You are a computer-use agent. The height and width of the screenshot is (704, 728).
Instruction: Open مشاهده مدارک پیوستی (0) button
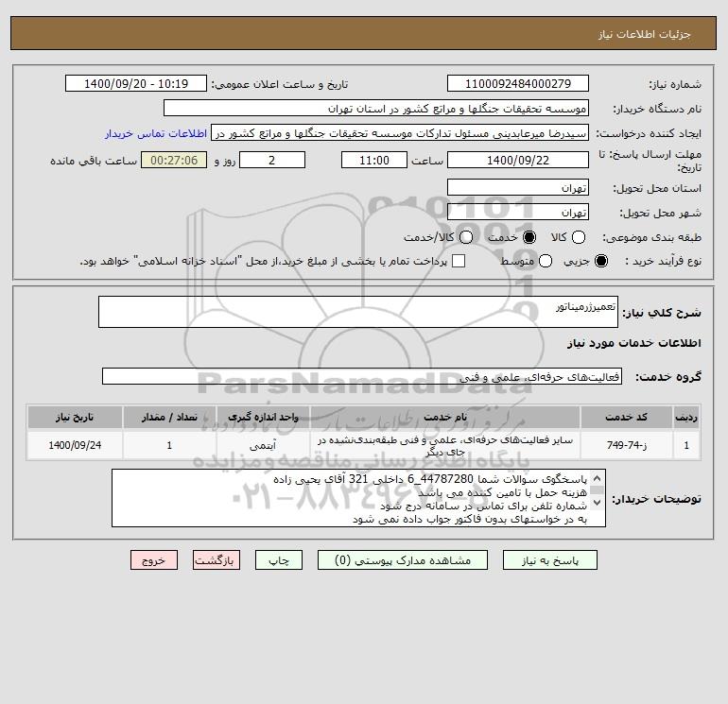[403, 560]
